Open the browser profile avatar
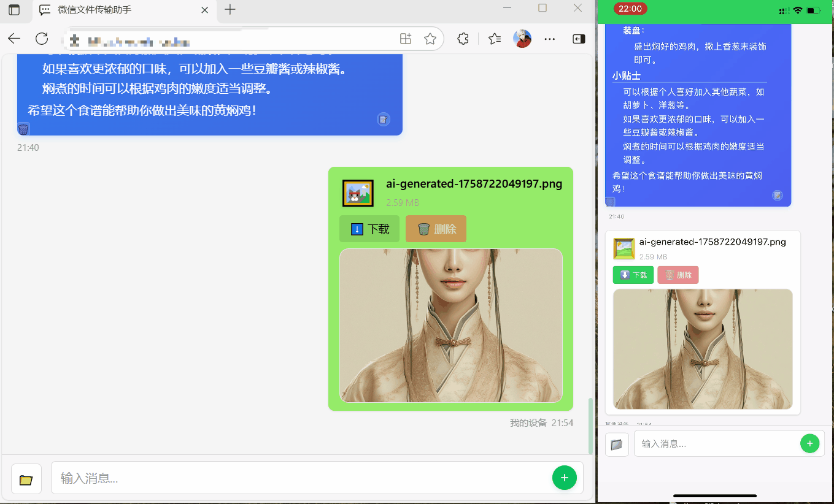Viewport: 834px width, 504px height. pos(522,39)
